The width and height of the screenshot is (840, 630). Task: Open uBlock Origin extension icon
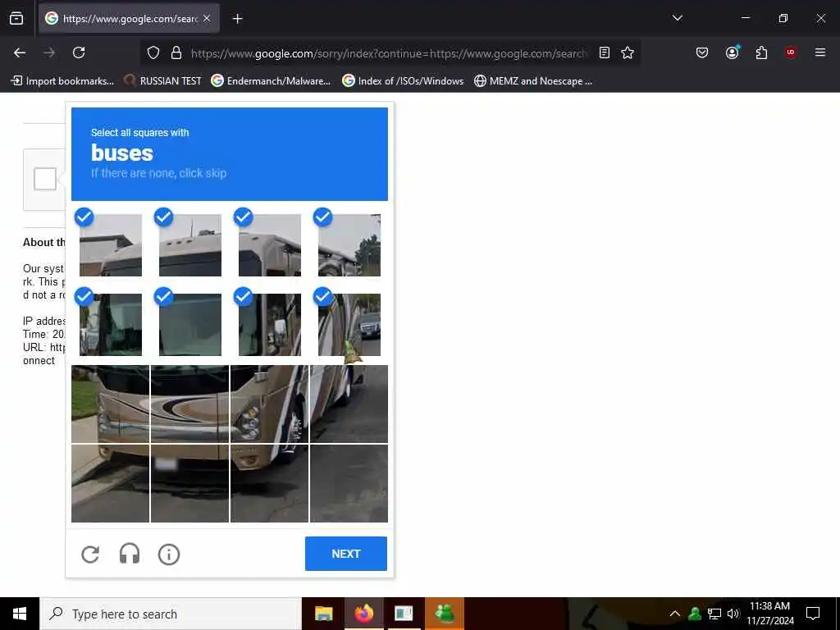point(791,52)
